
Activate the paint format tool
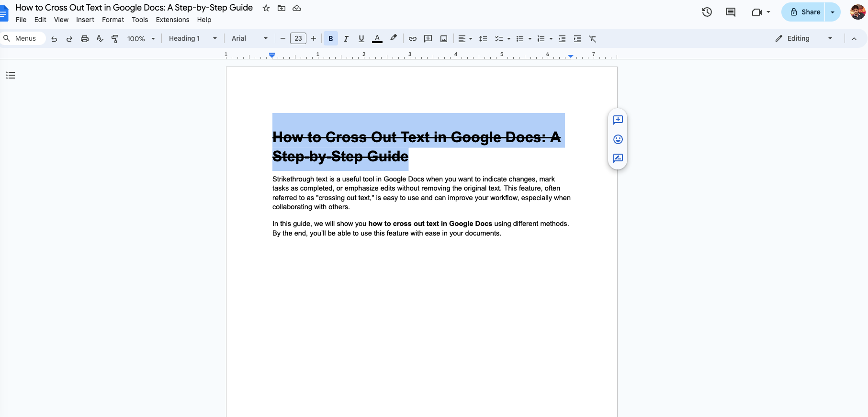click(x=115, y=39)
